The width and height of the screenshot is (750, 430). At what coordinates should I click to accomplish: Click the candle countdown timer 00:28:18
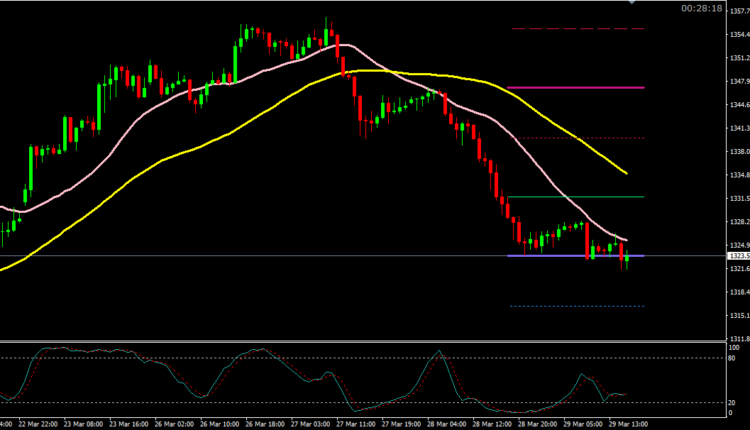[701, 9]
